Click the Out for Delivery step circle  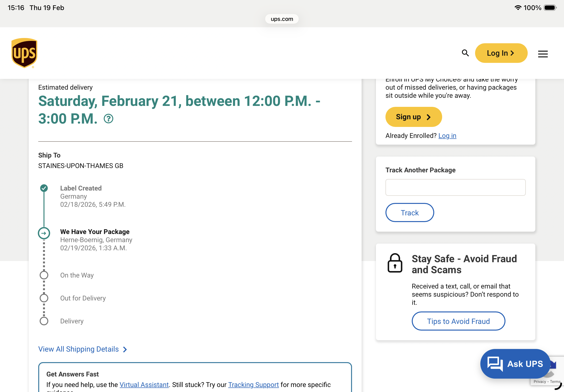[x=44, y=298]
